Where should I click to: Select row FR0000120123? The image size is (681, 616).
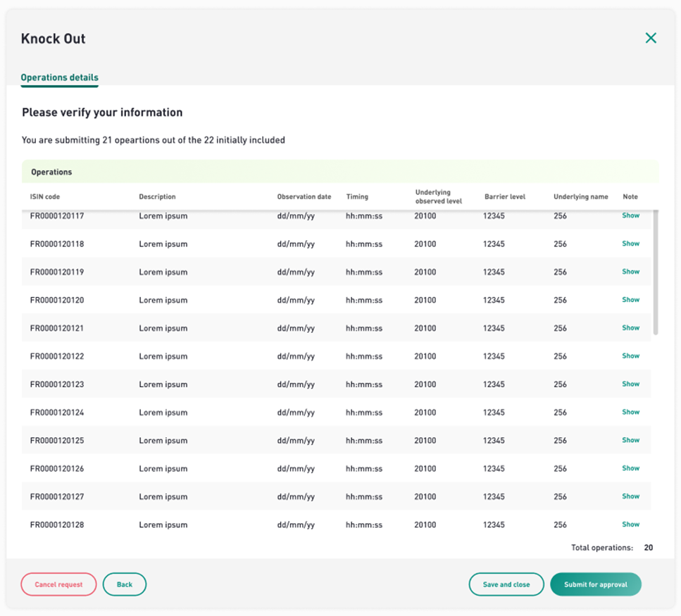[336, 384]
